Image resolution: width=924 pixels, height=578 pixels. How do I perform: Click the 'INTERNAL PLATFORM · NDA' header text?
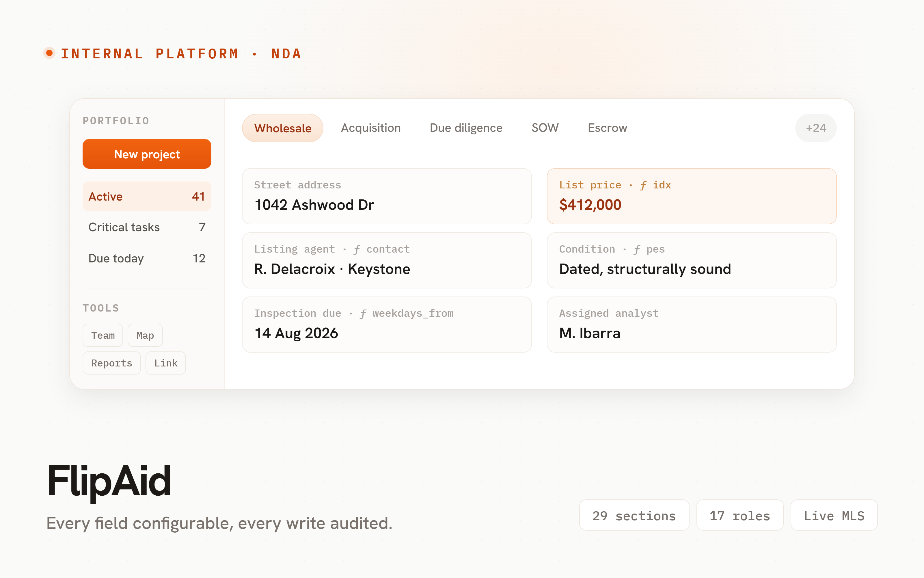(181, 53)
